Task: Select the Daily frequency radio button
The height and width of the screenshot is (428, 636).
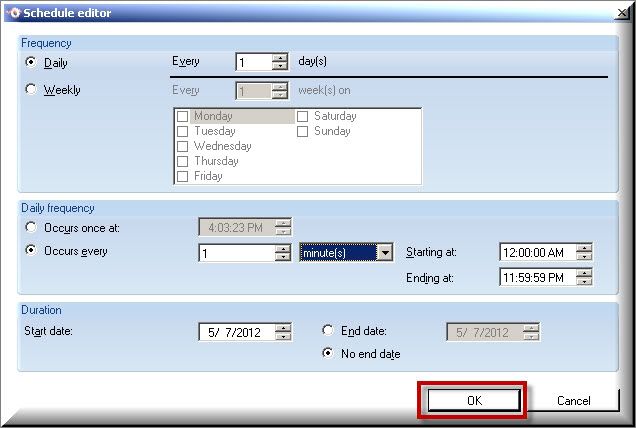Action: (x=31, y=62)
